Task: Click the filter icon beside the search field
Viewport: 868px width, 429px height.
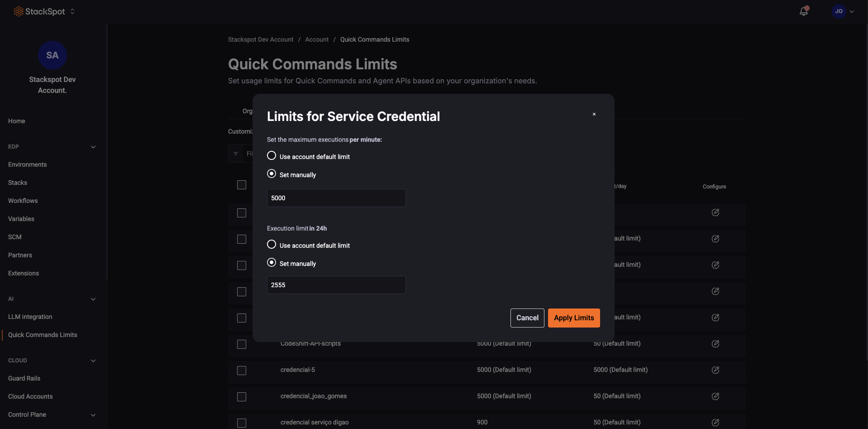Action: pyautogui.click(x=236, y=154)
